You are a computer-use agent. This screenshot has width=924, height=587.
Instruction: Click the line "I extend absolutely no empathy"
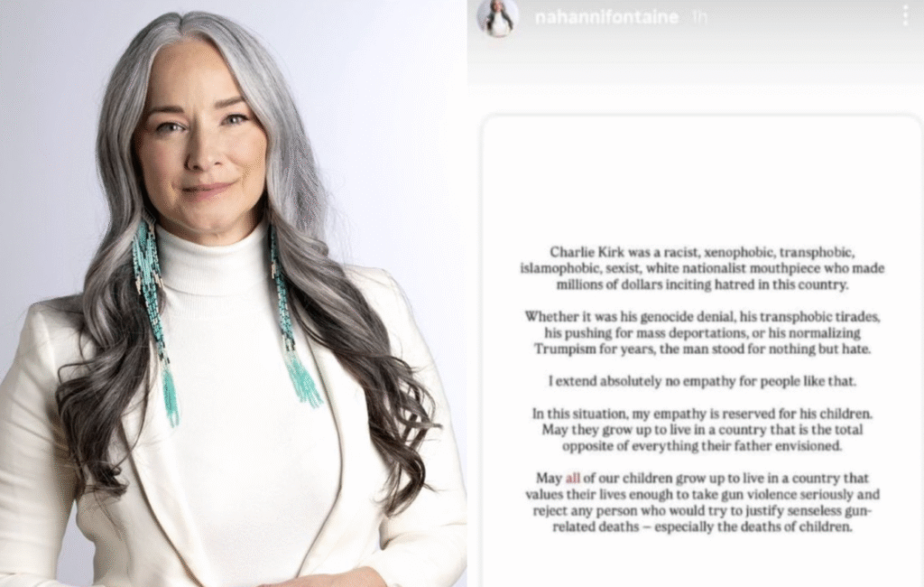tap(702, 381)
